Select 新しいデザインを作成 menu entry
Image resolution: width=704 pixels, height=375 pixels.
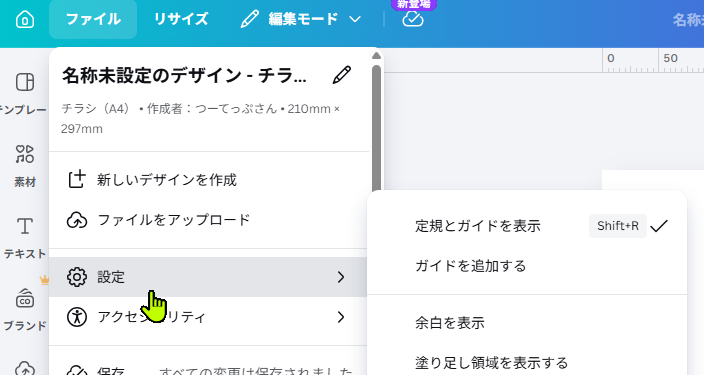tap(209, 180)
